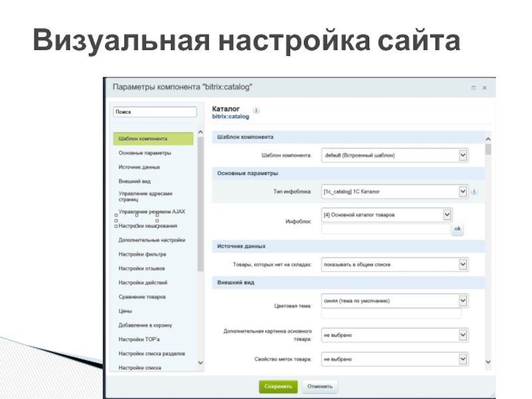532x399 pixels.
Task: Click into the Поиск search field
Action: point(155,112)
